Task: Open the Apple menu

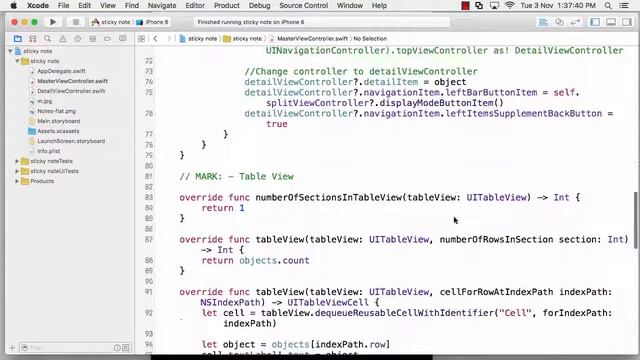Action: (x=13, y=6)
